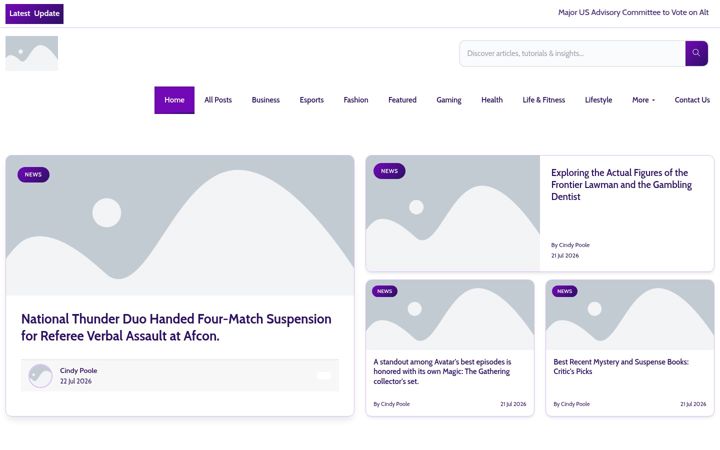Viewport: 720px width, 450px height.
Task: Open the Major US Advisory Committee ticker headline
Action: pos(633,12)
